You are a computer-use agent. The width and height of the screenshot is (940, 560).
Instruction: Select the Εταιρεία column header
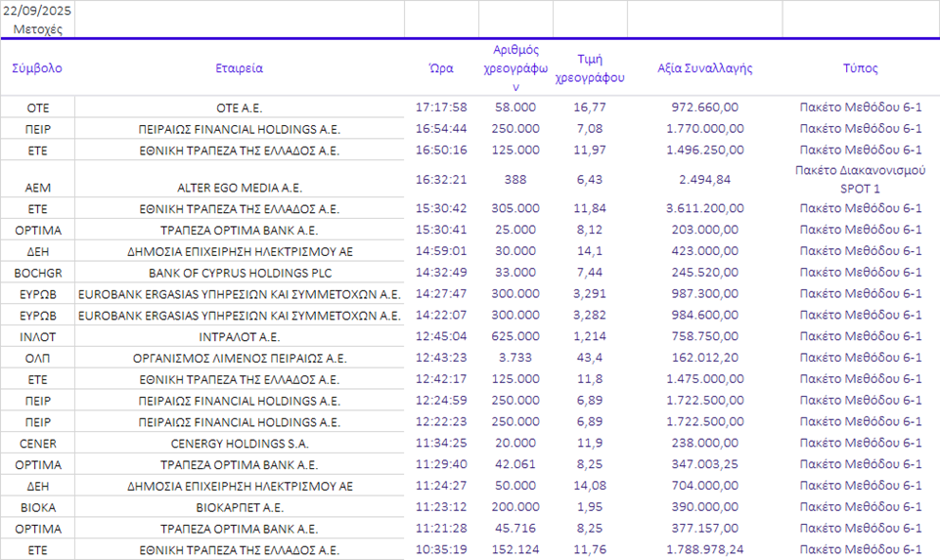pos(239,68)
